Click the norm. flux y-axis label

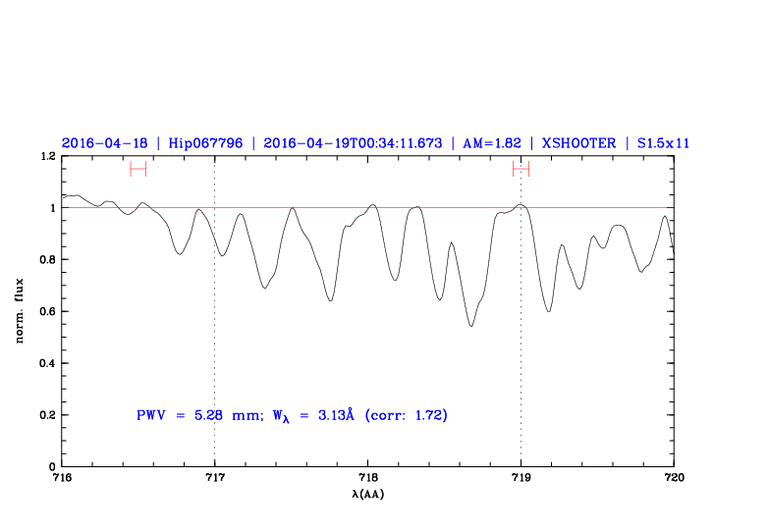(20, 311)
